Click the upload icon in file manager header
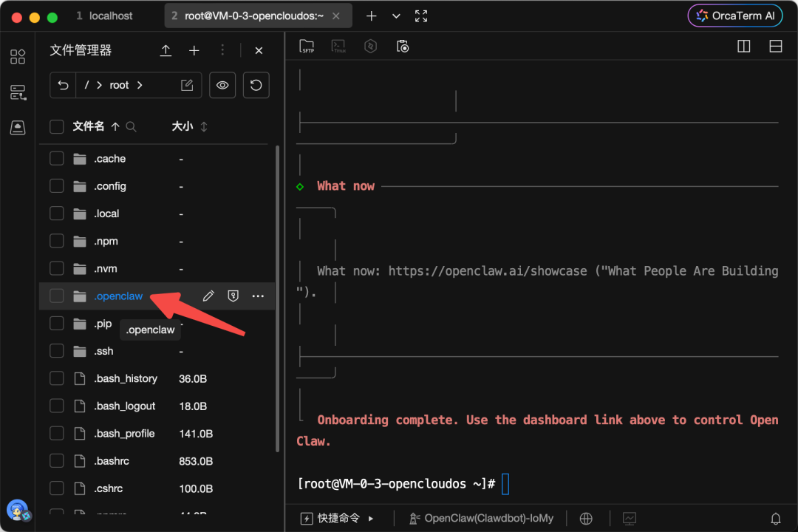 point(166,50)
